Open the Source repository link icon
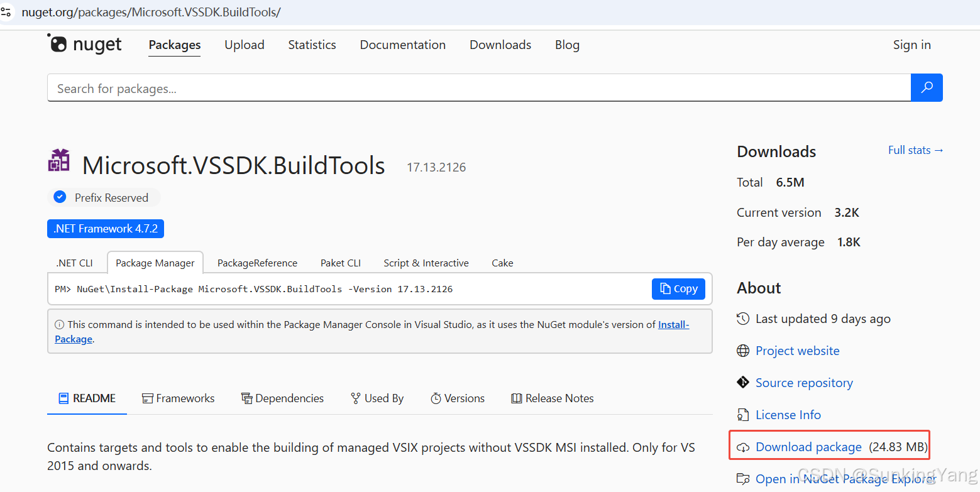The width and height of the screenshot is (980, 492). tap(743, 382)
